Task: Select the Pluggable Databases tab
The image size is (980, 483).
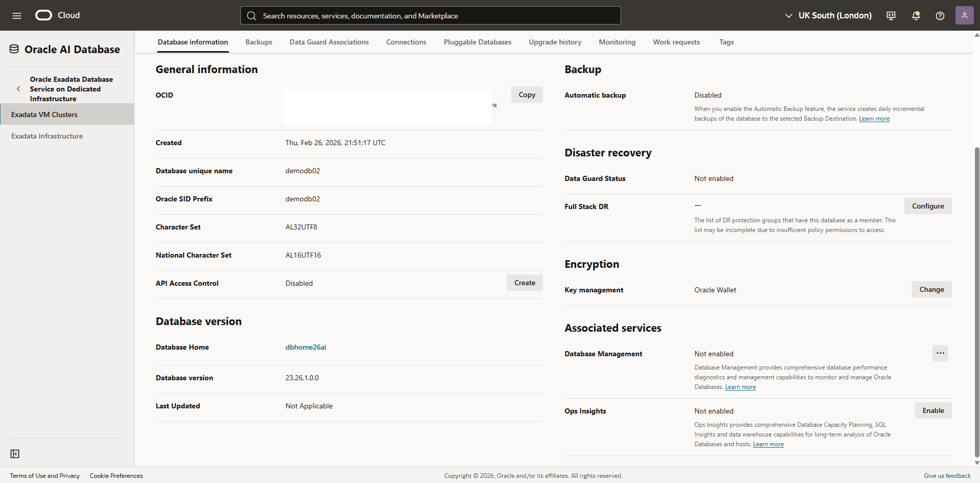Action: click(477, 42)
